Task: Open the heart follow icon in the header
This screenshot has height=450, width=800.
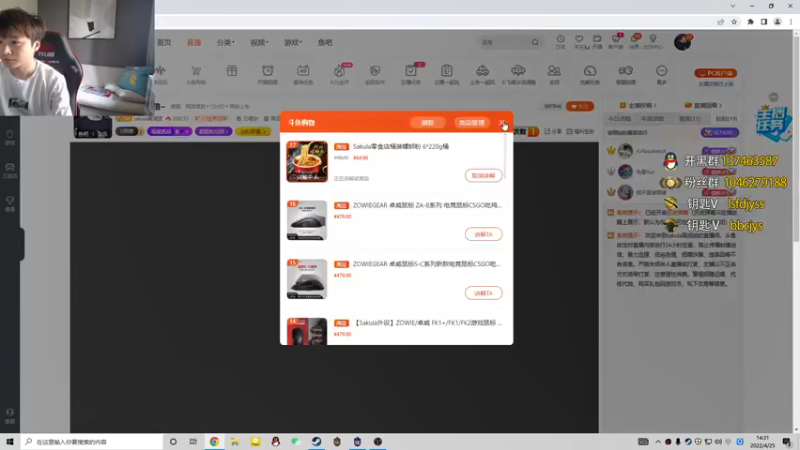Action: (579, 39)
